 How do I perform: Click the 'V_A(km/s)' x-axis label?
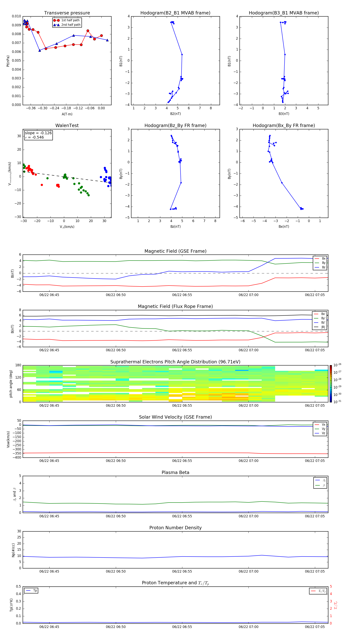[67, 227]
